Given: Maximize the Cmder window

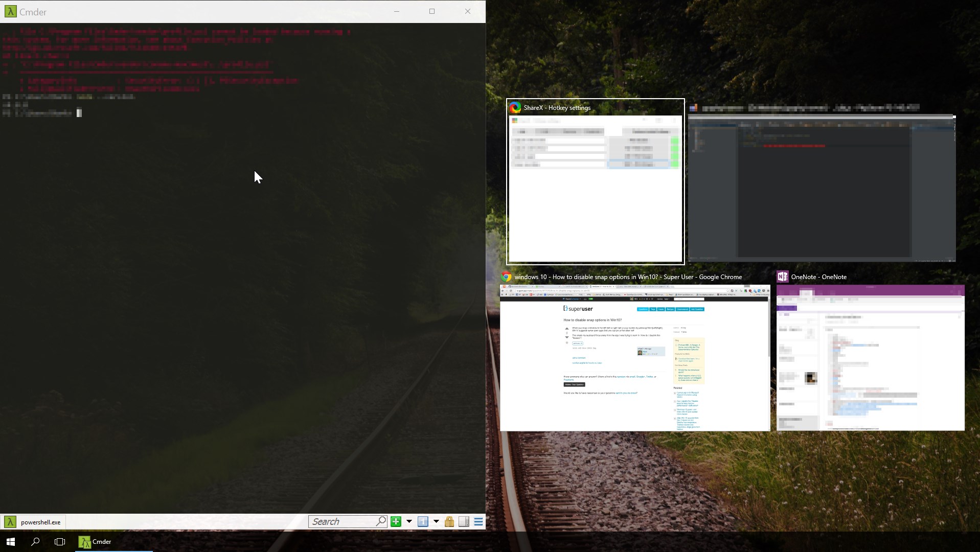Looking at the screenshot, I should 432,11.
